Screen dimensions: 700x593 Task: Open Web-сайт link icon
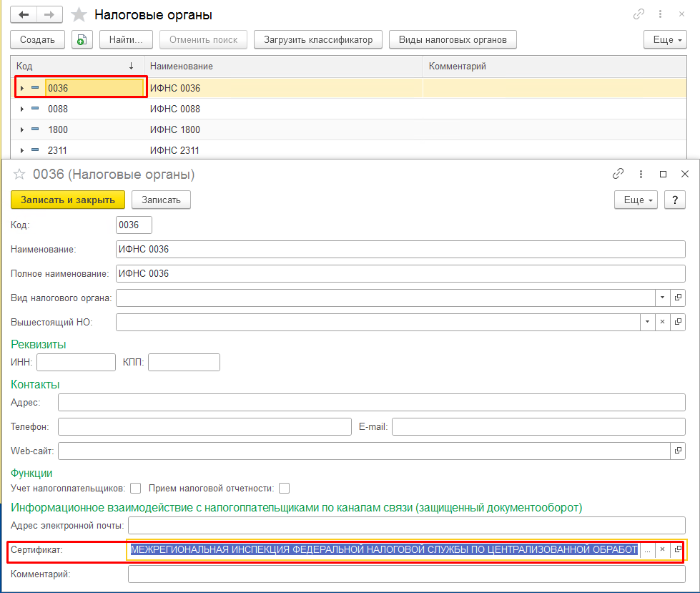678,451
